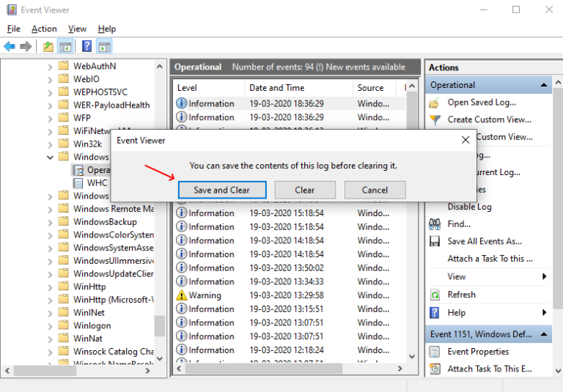Click the Clear button in the dialog
563x392 pixels.
[x=305, y=190]
